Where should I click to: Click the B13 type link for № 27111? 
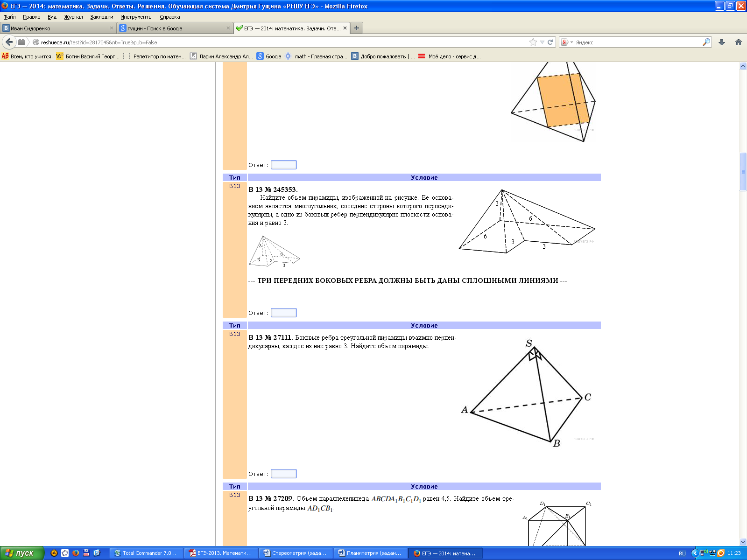coord(235,334)
